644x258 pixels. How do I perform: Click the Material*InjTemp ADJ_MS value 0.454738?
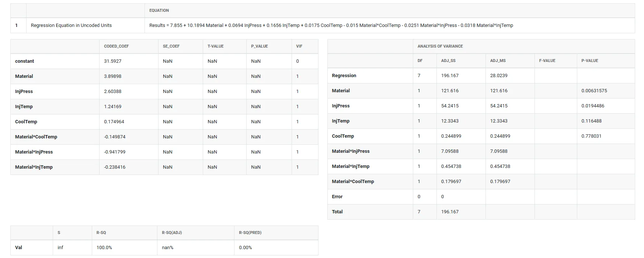[x=500, y=166]
